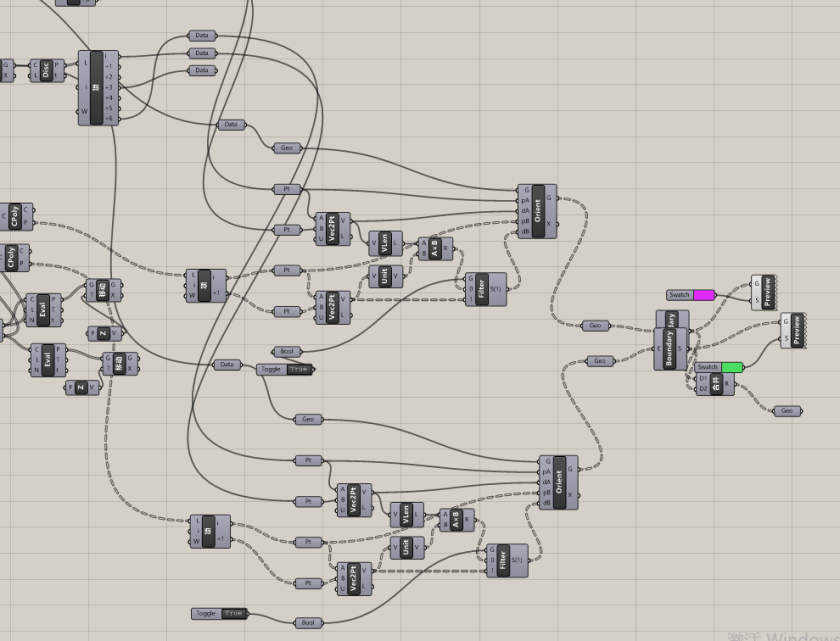The image size is (840, 641).
Task: Select the lower Unit vector component
Action: pos(406,547)
